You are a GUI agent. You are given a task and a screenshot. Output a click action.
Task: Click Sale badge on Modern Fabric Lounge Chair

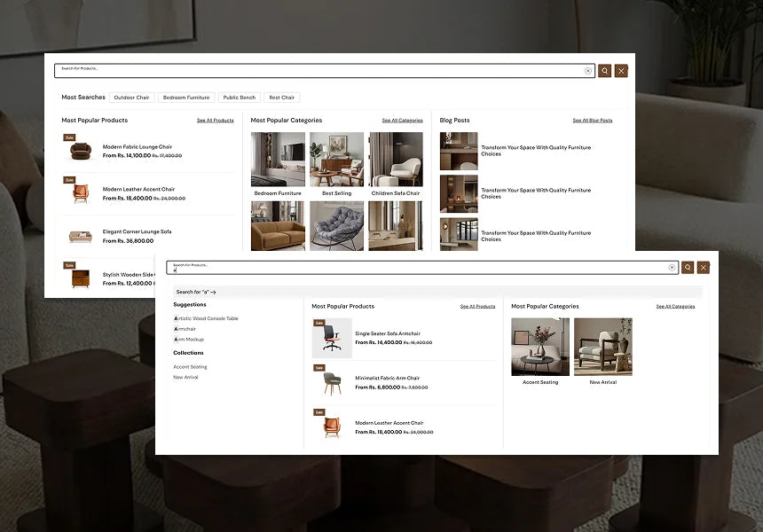pos(69,137)
